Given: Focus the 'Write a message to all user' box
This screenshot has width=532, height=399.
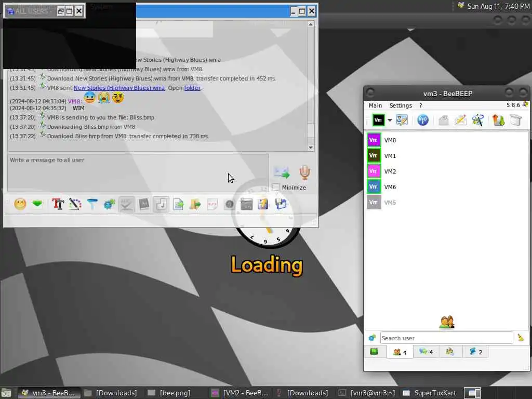Looking at the screenshot, I should pos(138,172).
